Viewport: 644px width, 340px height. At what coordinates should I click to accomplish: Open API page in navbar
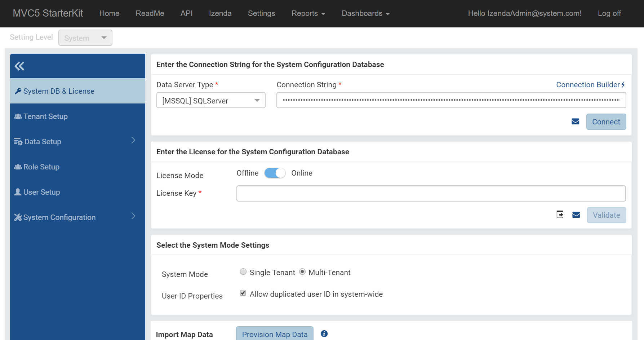(187, 13)
